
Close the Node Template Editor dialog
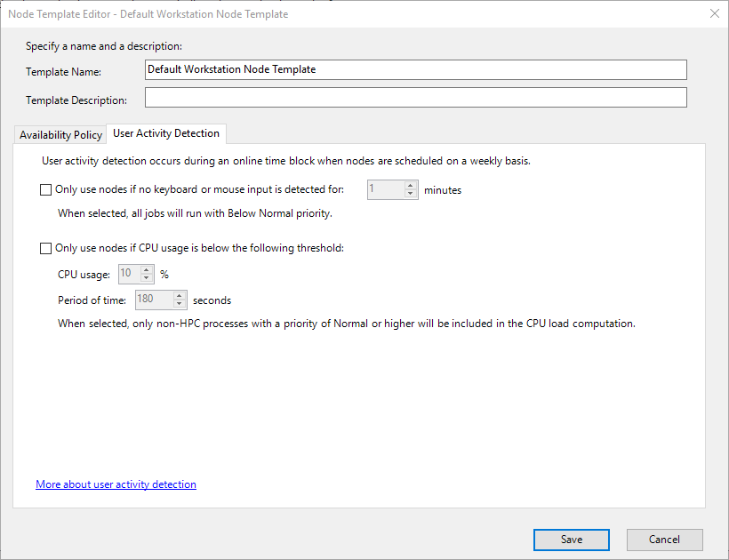715,13
